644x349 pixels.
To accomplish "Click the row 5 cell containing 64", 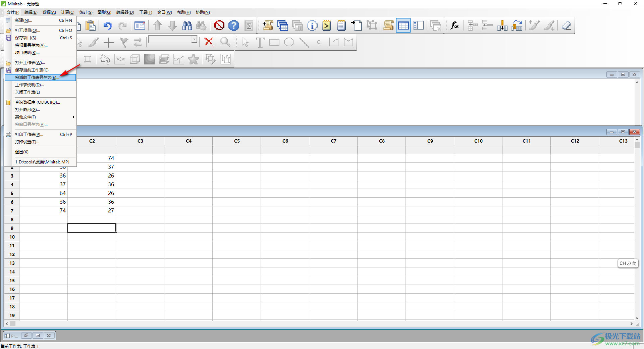I will point(44,193).
